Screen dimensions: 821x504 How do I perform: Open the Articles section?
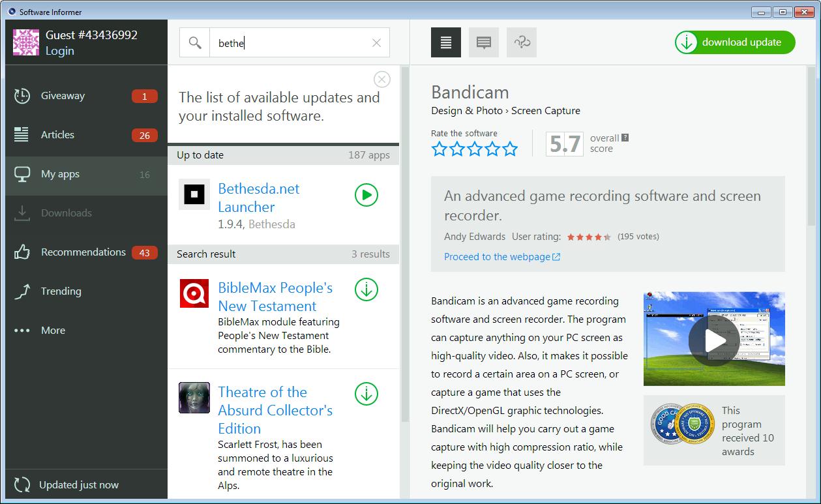[x=57, y=134]
